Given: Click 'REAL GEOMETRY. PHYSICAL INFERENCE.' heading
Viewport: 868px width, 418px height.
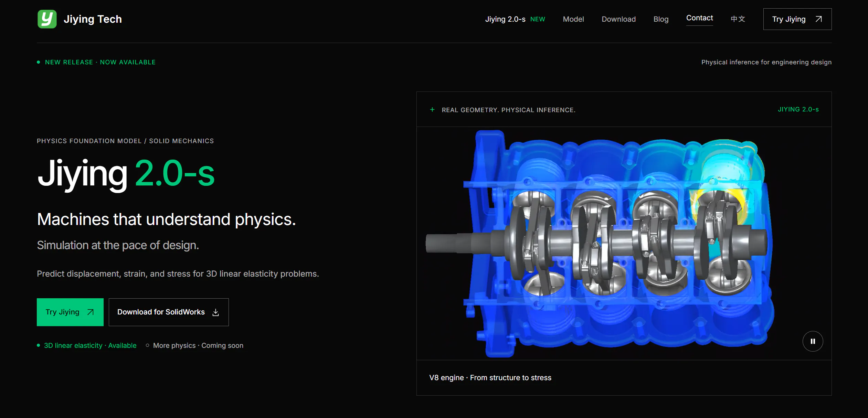Looking at the screenshot, I should point(508,110).
